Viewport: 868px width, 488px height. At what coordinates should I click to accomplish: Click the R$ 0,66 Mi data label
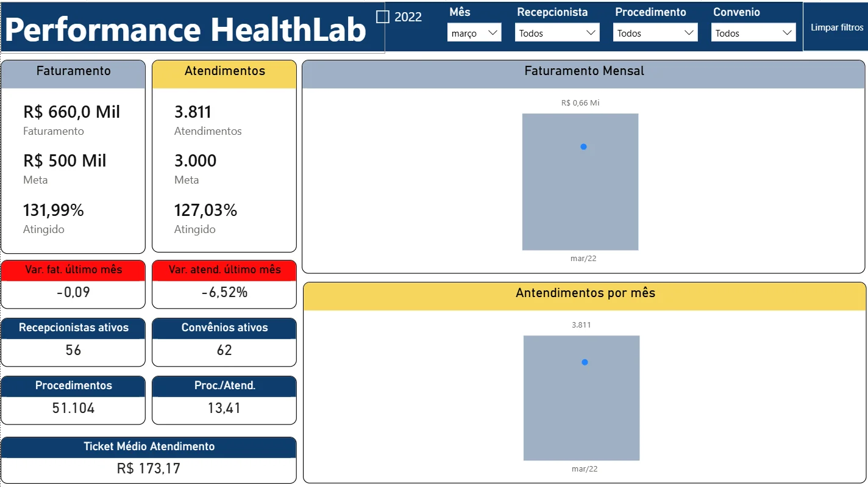point(580,103)
